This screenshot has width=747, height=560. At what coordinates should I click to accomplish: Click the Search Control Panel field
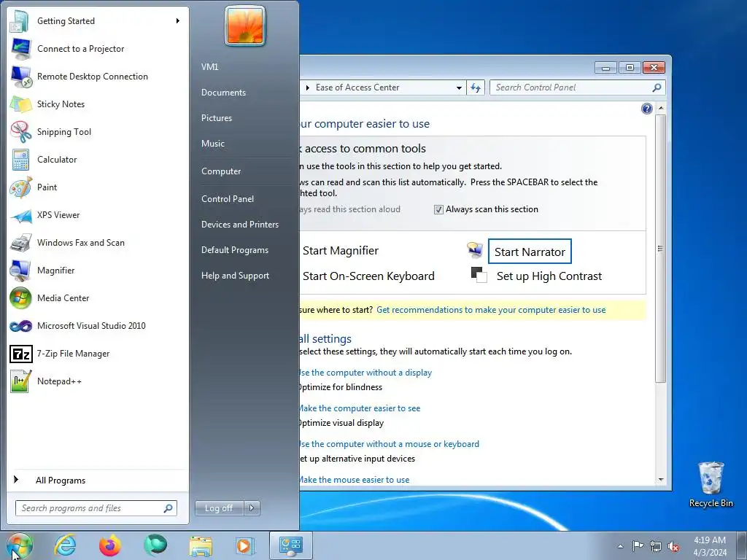(x=578, y=87)
